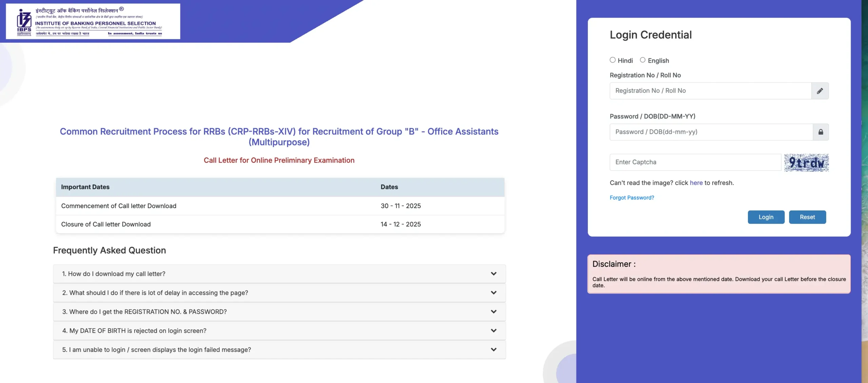
Task: Click the pencil icon beside Registration No field
Action: pyautogui.click(x=821, y=91)
